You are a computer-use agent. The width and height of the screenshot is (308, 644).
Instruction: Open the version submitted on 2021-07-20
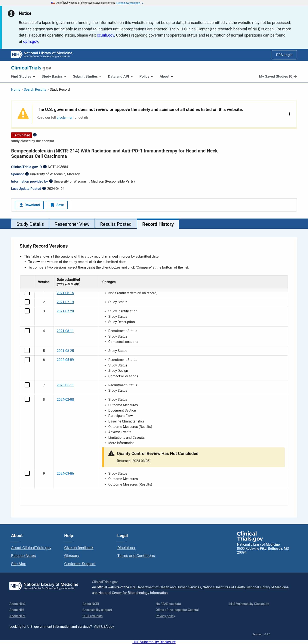click(x=65, y=311)
